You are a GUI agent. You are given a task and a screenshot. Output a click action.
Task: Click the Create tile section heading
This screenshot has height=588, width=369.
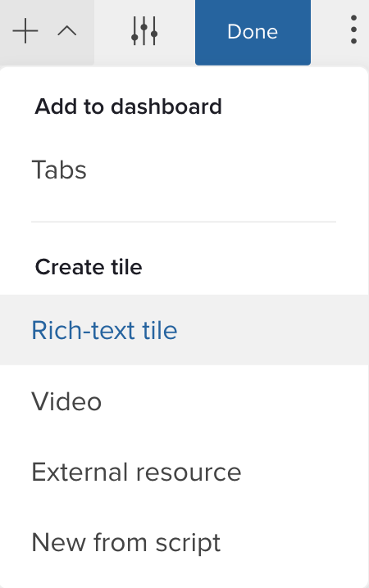click(x=89, y=267)
